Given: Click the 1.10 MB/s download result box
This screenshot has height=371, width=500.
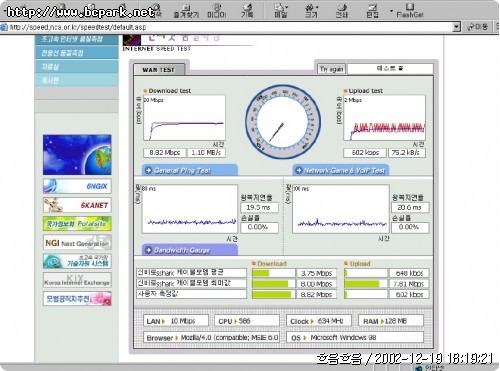Looking at the screenshot, I should [206, 153].
